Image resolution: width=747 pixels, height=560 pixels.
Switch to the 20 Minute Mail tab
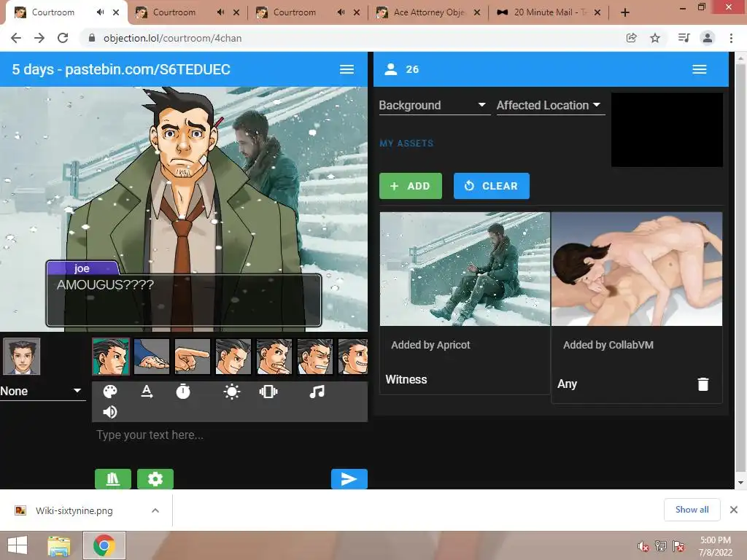pos(548,12)
